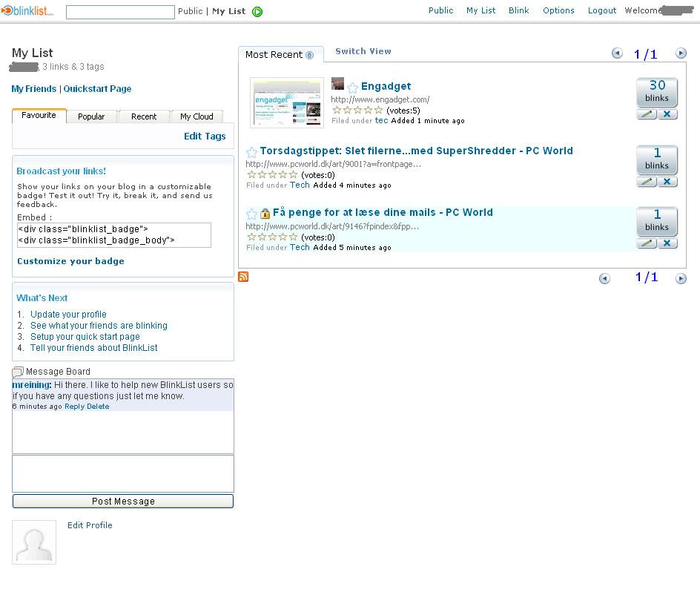Open the Engadget site thumbnail

pyautogui.click(x=287, y=102)
